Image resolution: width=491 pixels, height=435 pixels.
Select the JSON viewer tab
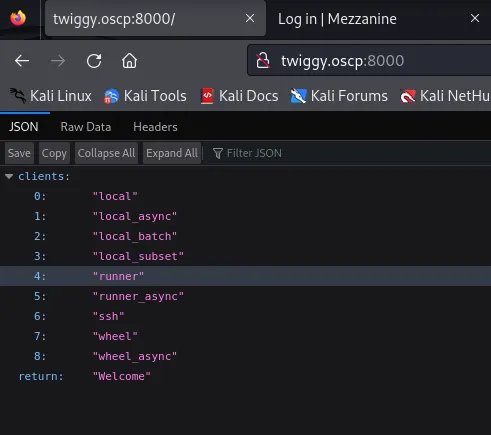(x=24, y=127)
